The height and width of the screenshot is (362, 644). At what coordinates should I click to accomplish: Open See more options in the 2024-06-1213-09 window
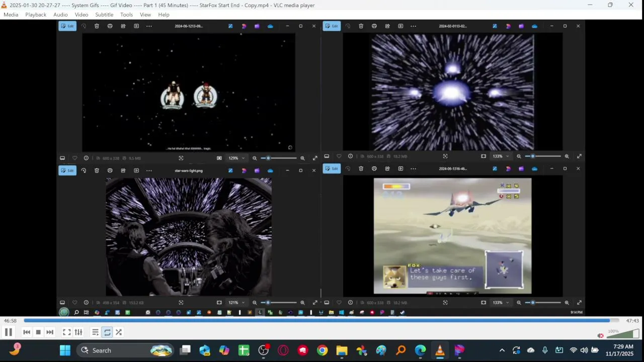[x=149, y=26]
